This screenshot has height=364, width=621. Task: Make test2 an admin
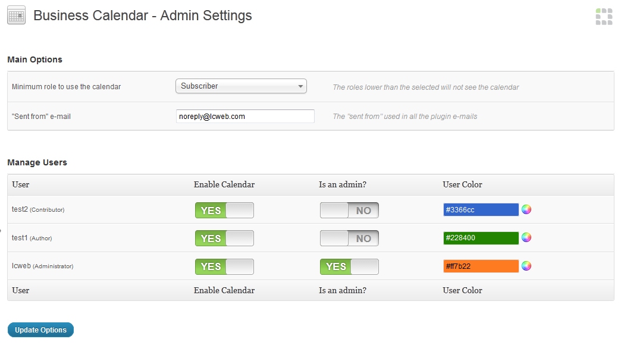point(349,210)
